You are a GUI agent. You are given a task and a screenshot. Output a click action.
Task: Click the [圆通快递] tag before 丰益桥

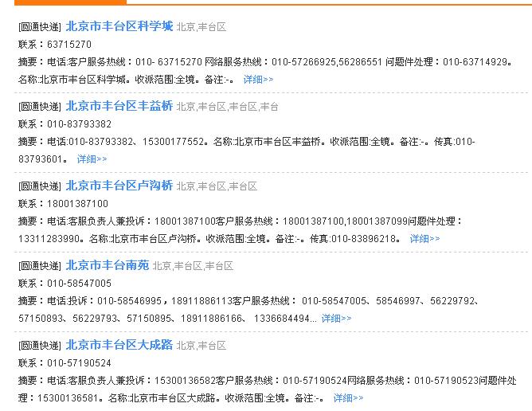40,107
